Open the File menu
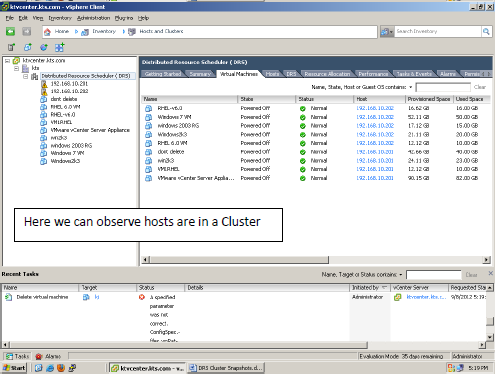Viewport: 499px width, 379px height. [x=10, y=18]
